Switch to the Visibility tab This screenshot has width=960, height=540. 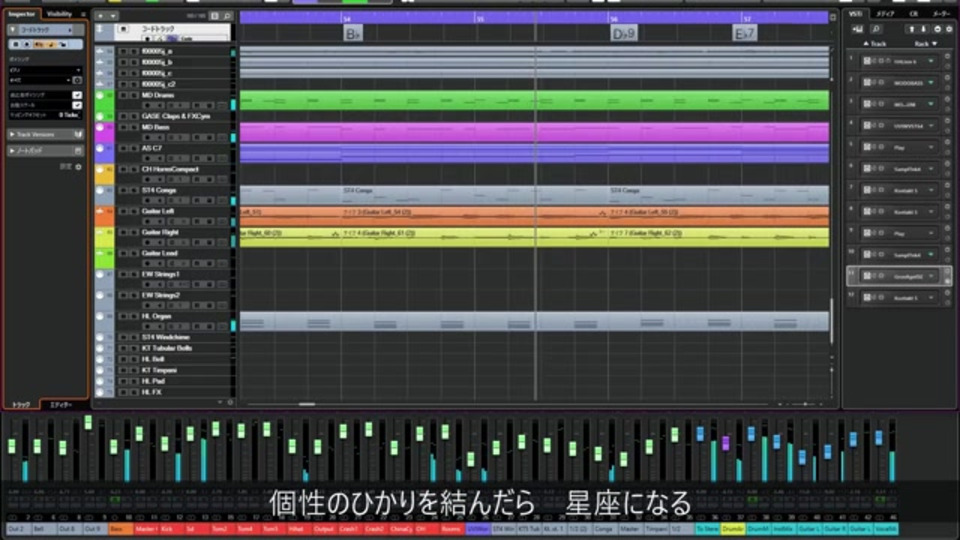pos(59,13)
